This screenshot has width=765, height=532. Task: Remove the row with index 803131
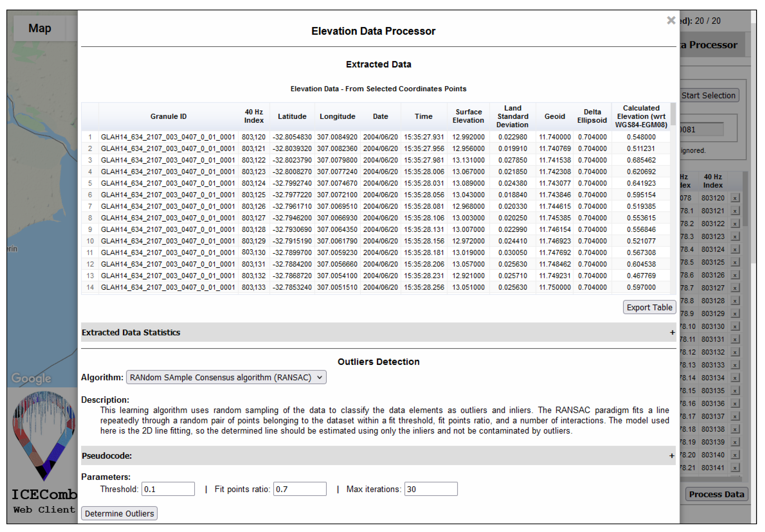click(735, 339)
